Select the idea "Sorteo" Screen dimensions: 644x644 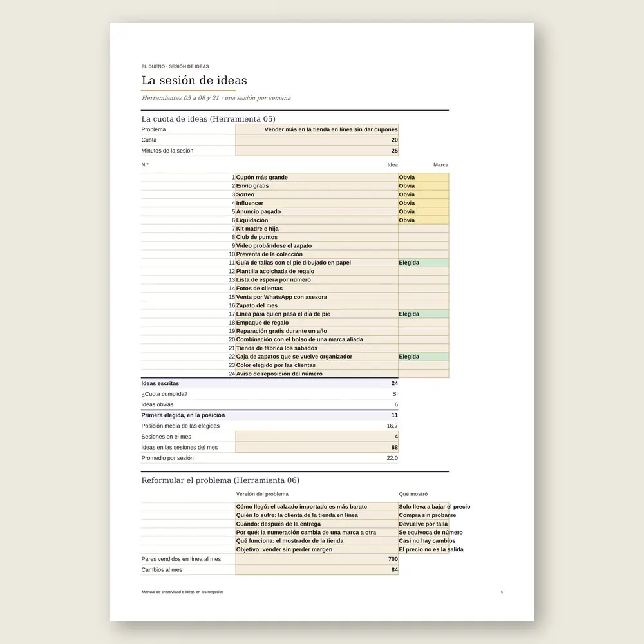317,194
